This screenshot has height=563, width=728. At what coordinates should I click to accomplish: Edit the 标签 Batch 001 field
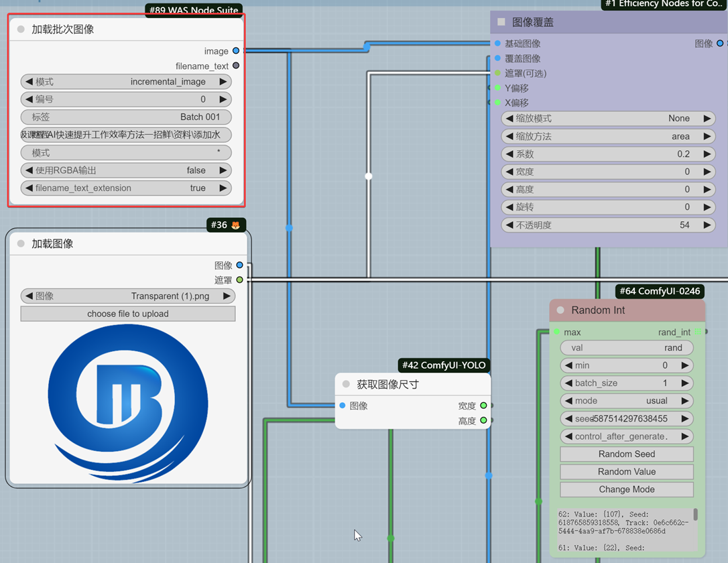[x=126, y=117]
